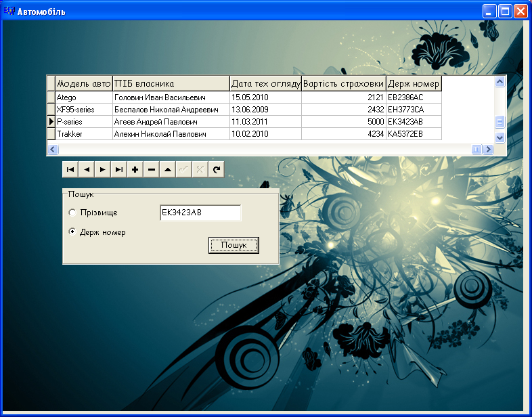
Task: Cancel edit with X navigator button
Action: coord(200,170)
